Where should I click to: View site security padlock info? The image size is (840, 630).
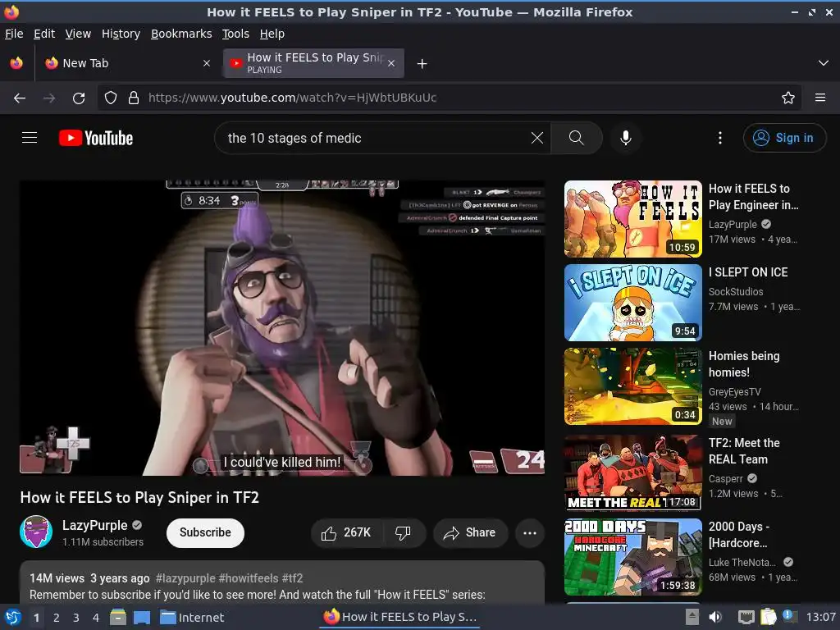tap(134, 98)
